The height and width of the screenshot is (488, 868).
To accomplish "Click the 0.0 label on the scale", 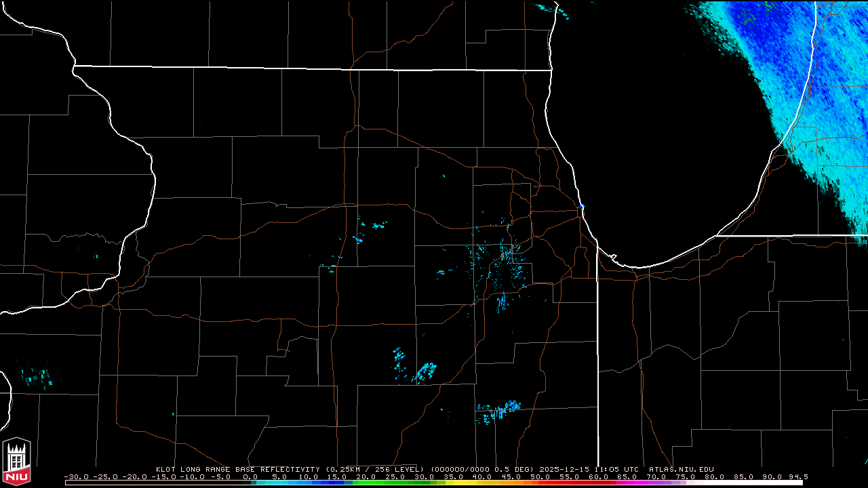I will [250, 476].
